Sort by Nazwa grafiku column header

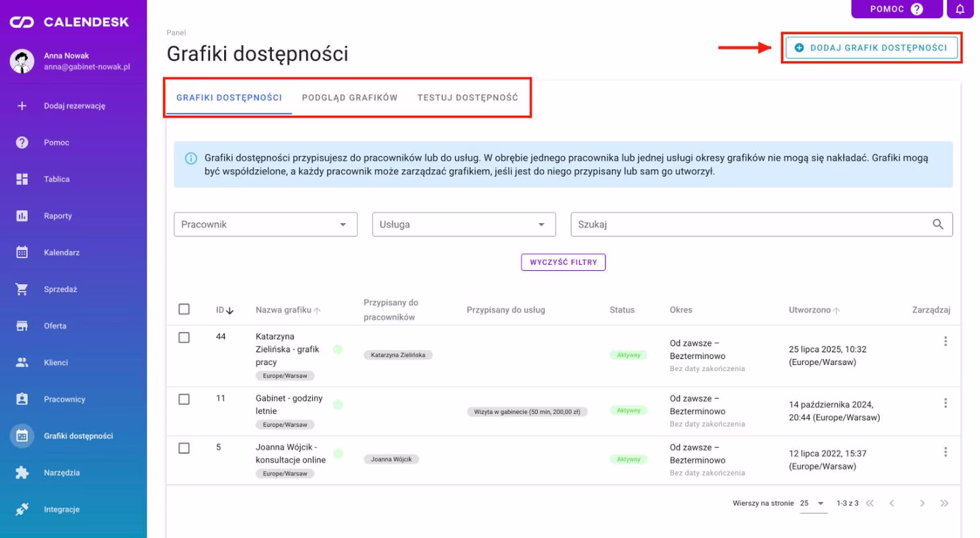(288, 310)
